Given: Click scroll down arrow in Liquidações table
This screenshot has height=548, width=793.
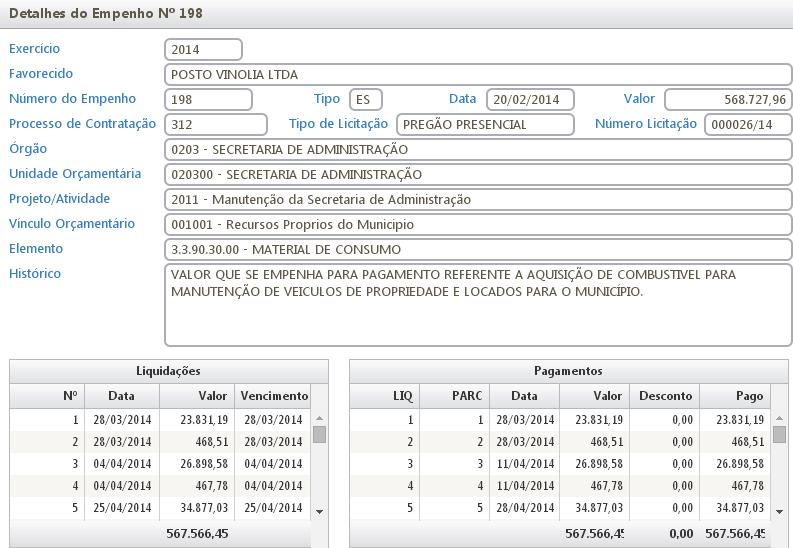Looking at the screenshot, I should click(319, 511).
